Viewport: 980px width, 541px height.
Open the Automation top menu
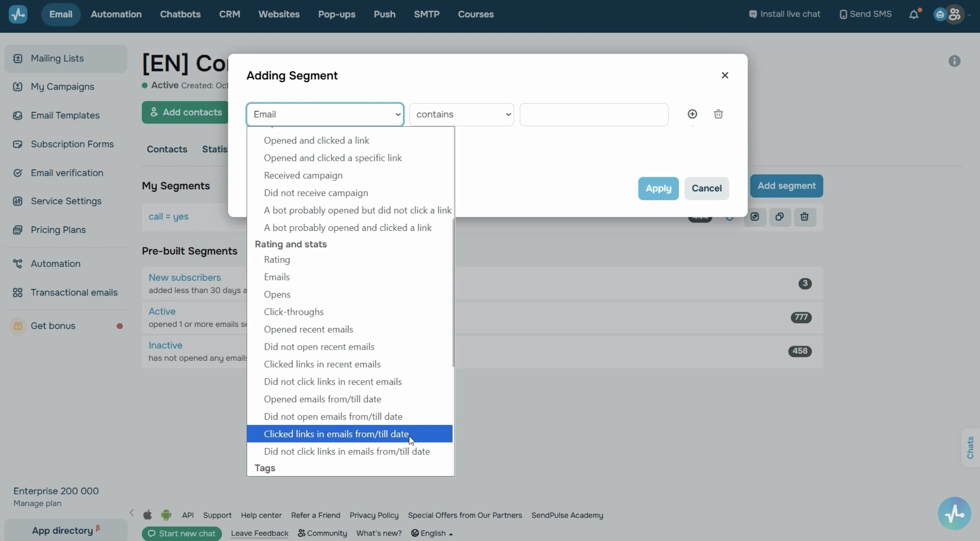[116, 14]
